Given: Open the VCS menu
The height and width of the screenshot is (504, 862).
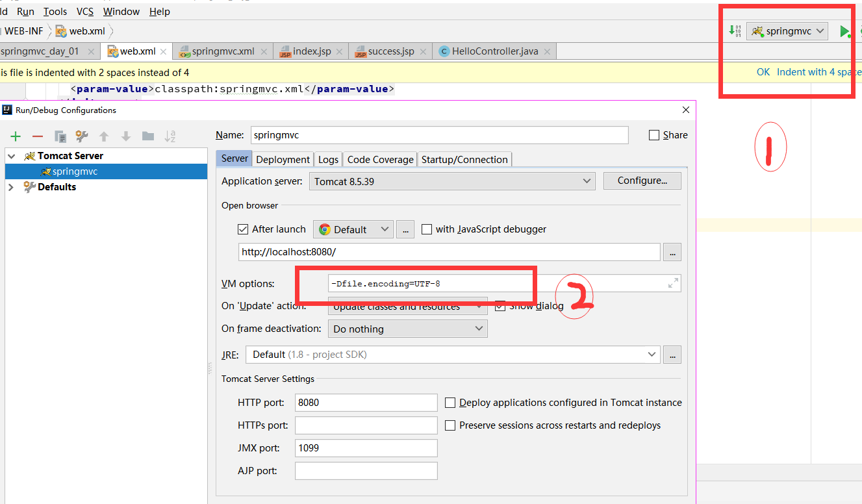Looking at the screenshot, I should [x=85, y=11].
